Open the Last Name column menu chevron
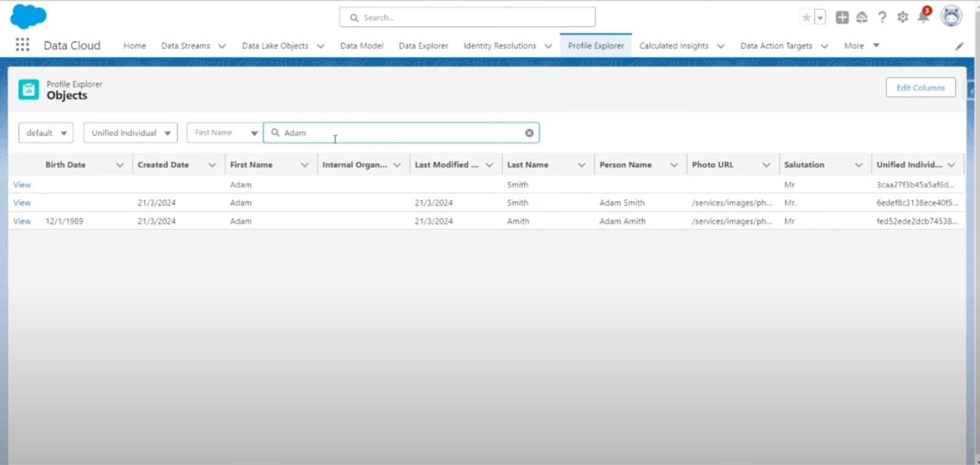The width and height of the screenshot is (980, 465). click(x=582, y=165)
